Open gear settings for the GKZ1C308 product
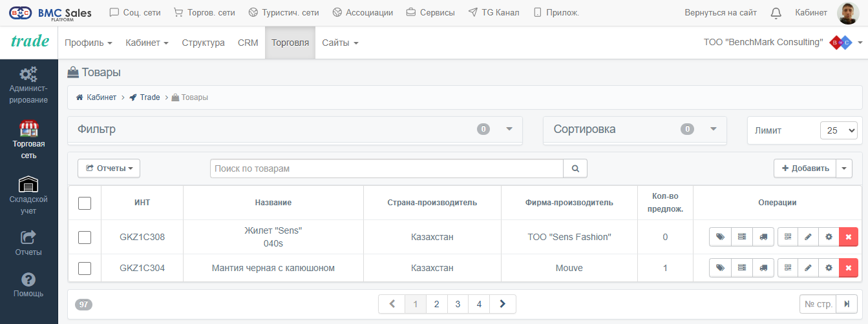This screenshot has width=868, height=324. pos(829,237)
